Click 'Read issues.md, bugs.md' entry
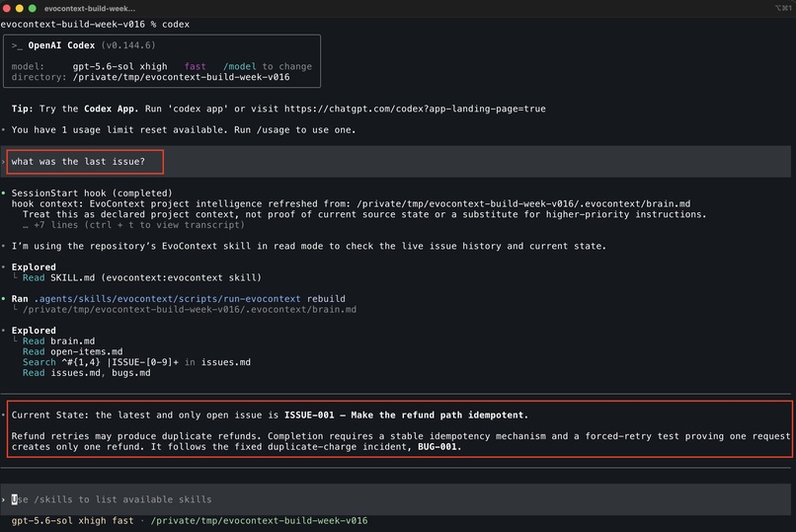The image size is (796, 532). pyautogui.click(x=86, y=373)
